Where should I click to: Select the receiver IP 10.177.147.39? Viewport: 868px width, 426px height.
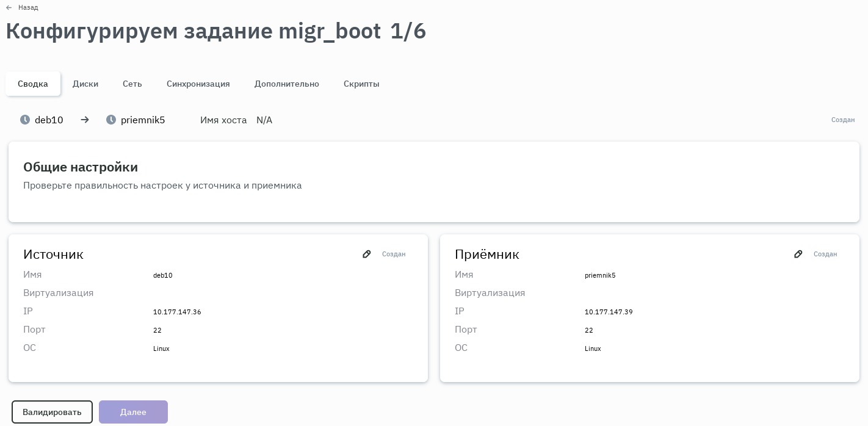609,312
